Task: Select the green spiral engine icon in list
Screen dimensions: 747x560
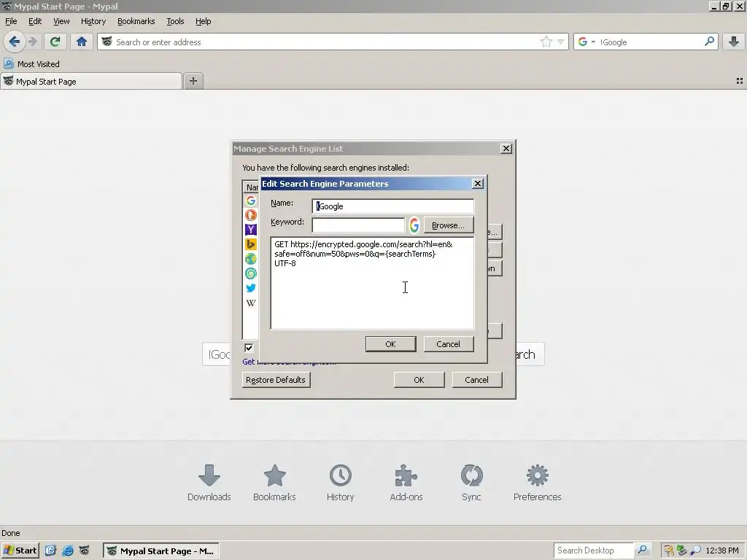Action: [251, 273]
